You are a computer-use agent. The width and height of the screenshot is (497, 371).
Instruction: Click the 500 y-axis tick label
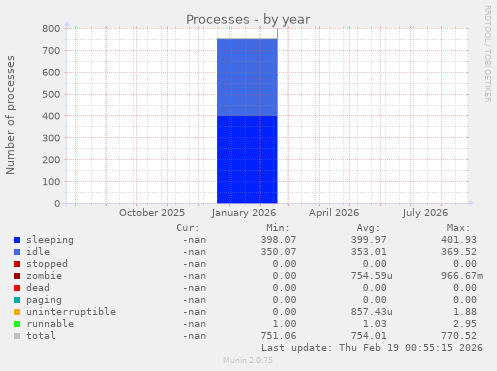click(51, 94)
